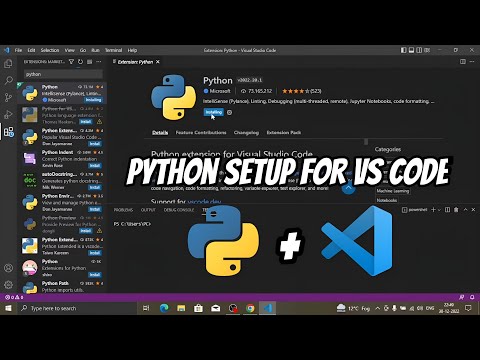Split the editor to the right
Screen dimensions: 480x360
pos(463,62)
